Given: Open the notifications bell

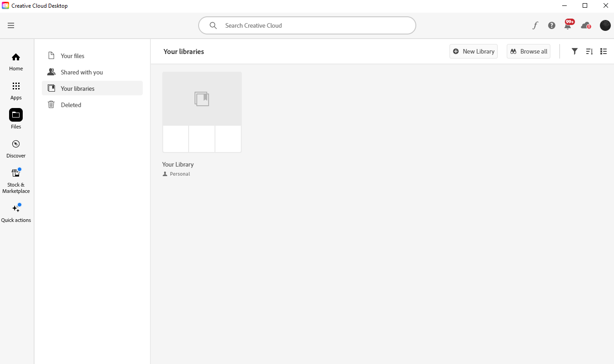Looking at the screenshot, I should (x=568, y=26).
